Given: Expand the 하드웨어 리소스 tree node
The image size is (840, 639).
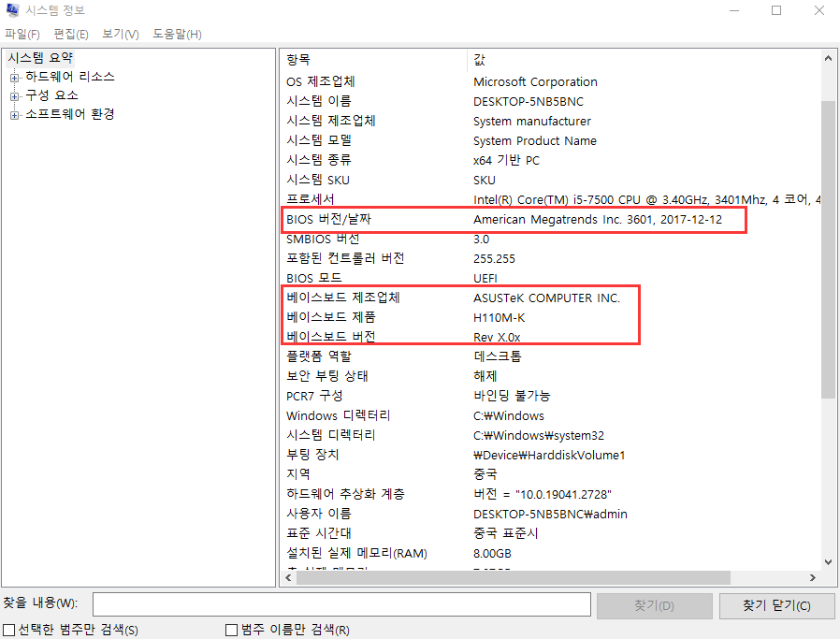Looking at the screenshot, I should point(16,77).
